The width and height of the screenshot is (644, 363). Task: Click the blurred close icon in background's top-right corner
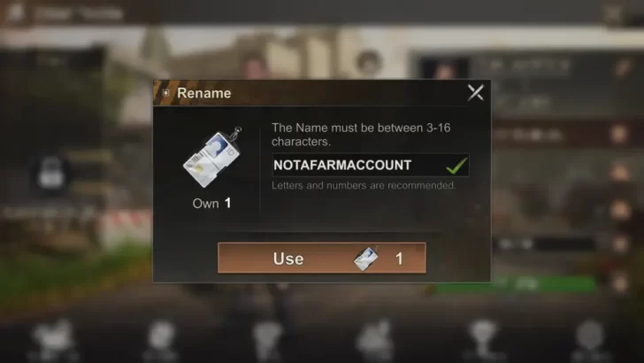tap(613, 13)
